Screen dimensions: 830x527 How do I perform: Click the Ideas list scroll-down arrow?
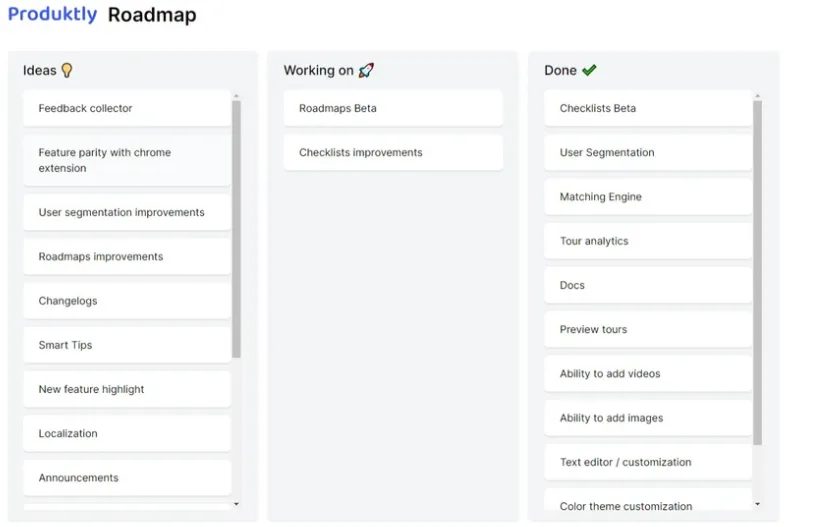[236, 504]
